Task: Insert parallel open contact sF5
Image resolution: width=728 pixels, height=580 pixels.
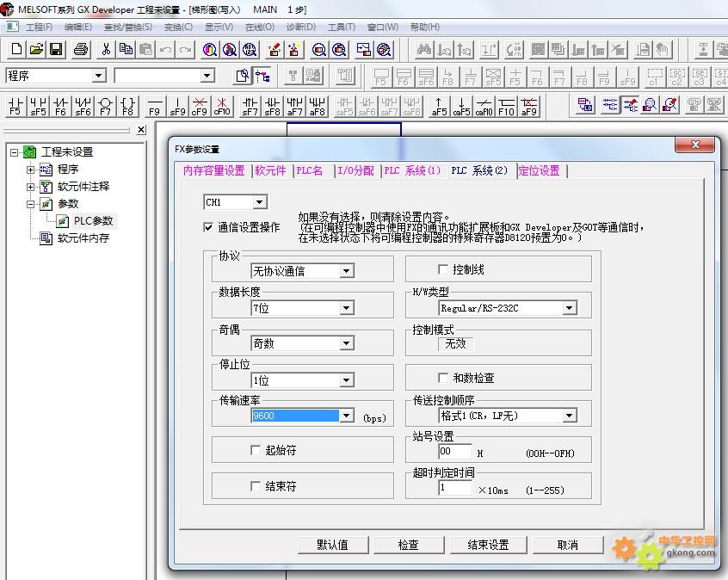Action: 38,107
